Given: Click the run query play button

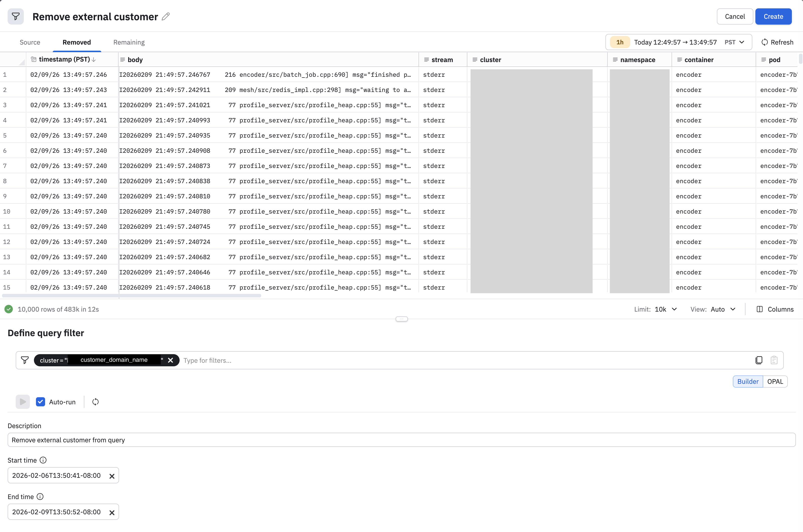Looking at the screenshot, I should [23, 402].
